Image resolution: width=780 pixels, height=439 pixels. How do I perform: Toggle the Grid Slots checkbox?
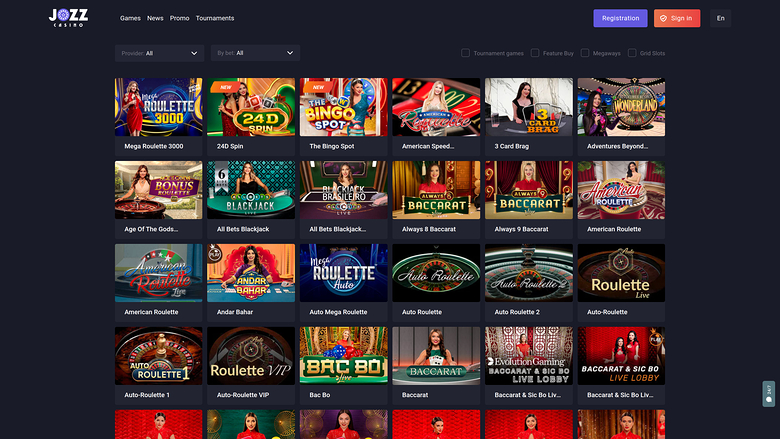click(632, 53)
